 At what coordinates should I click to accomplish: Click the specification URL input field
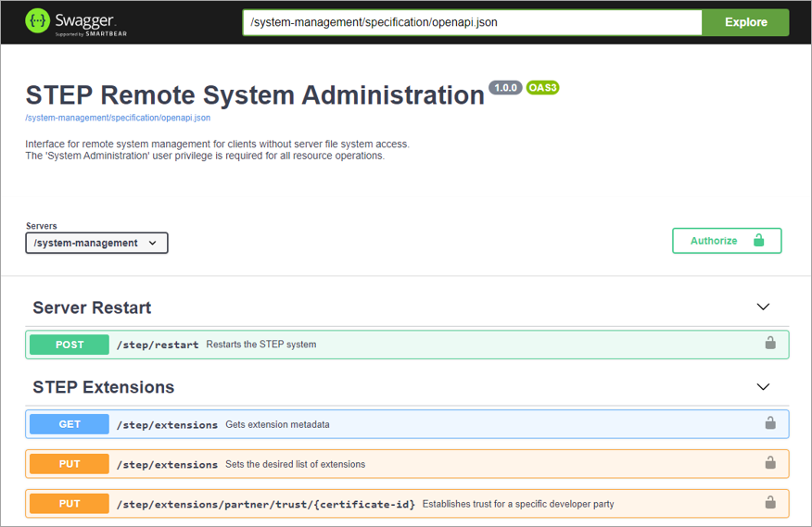click(472, 22)
